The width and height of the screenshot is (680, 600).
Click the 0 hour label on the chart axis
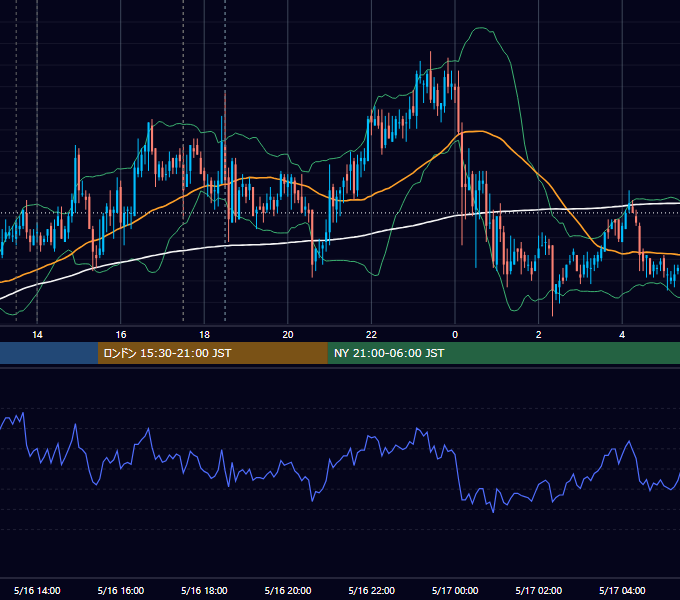click(x=455, y=335)
